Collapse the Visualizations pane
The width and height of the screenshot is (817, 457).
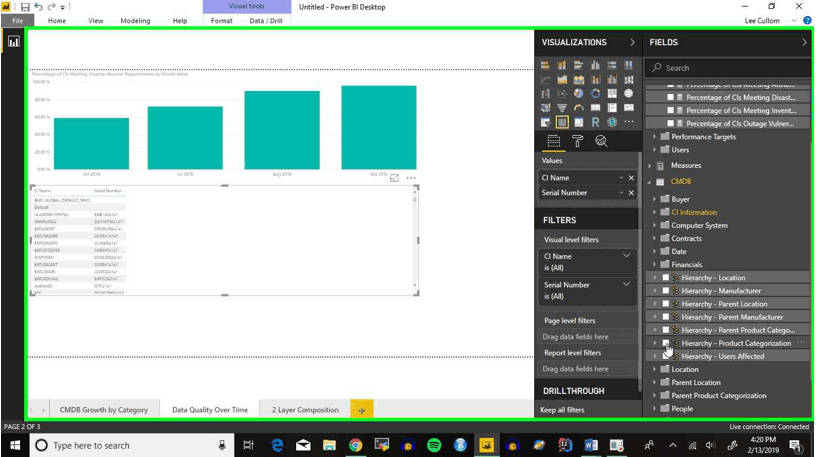[633, 42]
